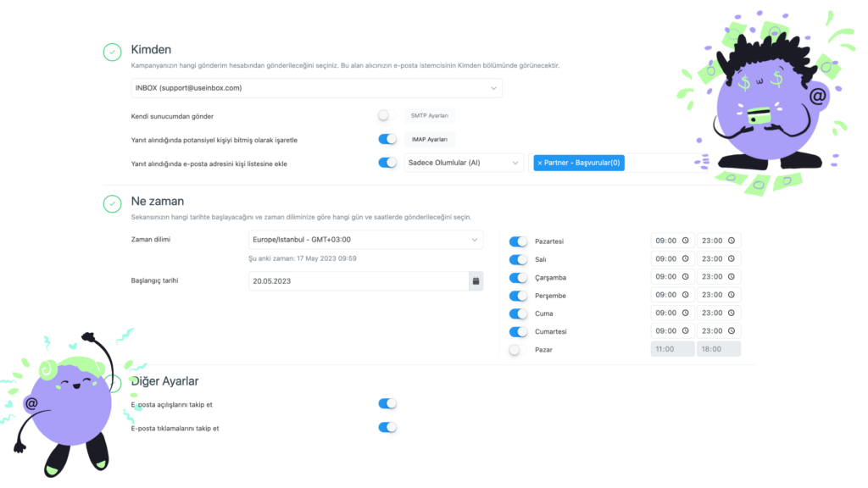Toggle off E-posta tıklamalarını takip et
868x488 pixels.
[x=387, y=428]
